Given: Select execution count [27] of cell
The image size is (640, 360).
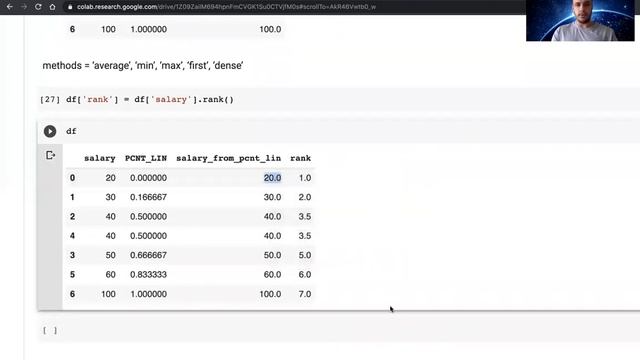Looking at the screenshot, I should click(50, 100).
